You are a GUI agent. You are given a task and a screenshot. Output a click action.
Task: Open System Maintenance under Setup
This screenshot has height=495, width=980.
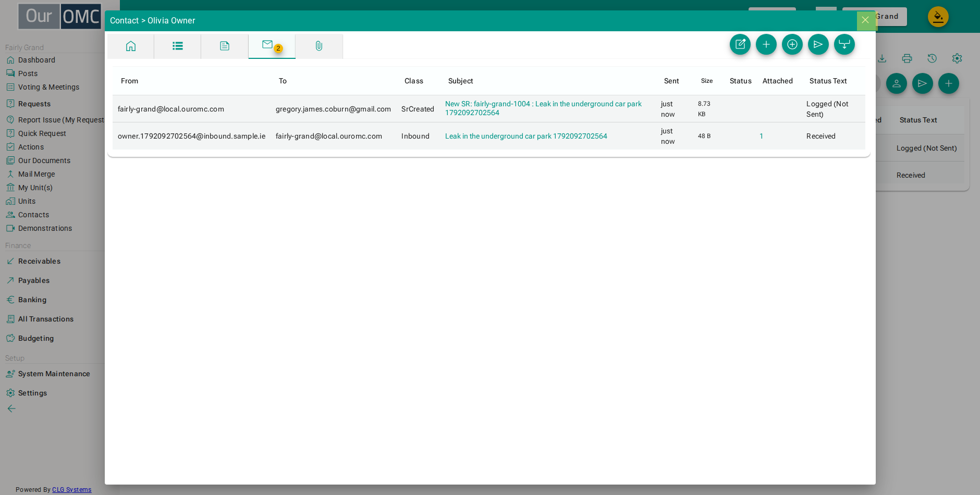click(54, 374)
